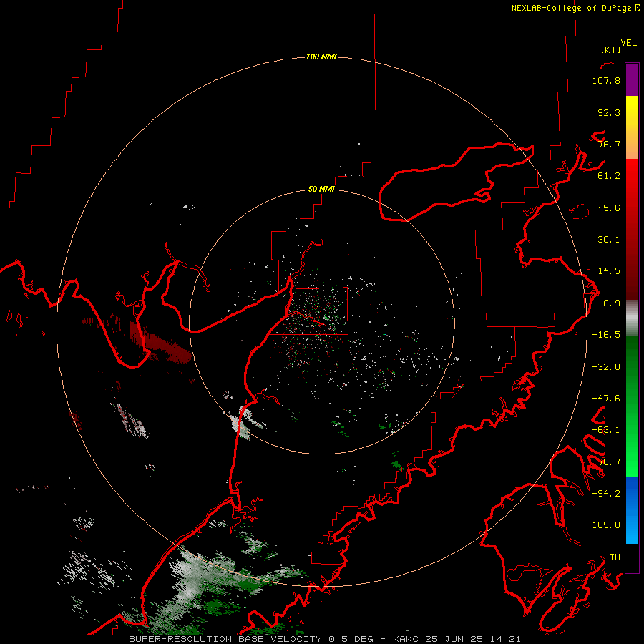Click the bottom caption SUPER-RESOLUTION BASE VELOCITY text

click(225, 639)
